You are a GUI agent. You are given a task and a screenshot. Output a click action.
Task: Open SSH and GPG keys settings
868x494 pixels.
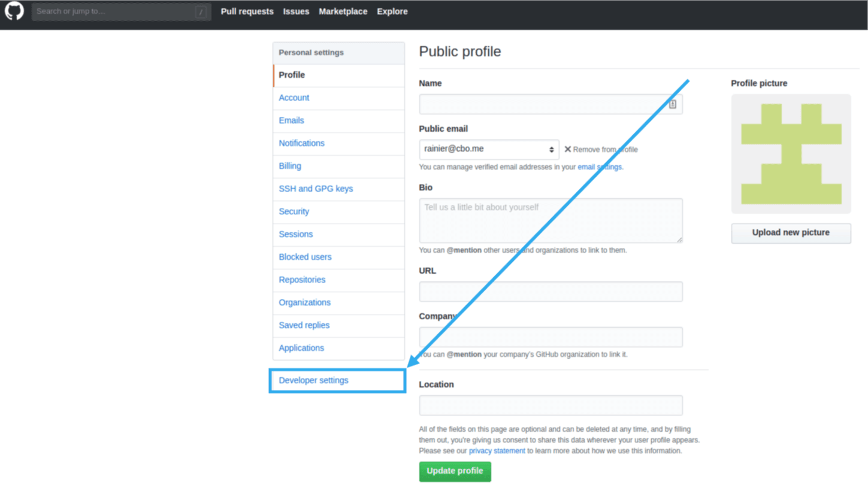[x=338, y=189]
